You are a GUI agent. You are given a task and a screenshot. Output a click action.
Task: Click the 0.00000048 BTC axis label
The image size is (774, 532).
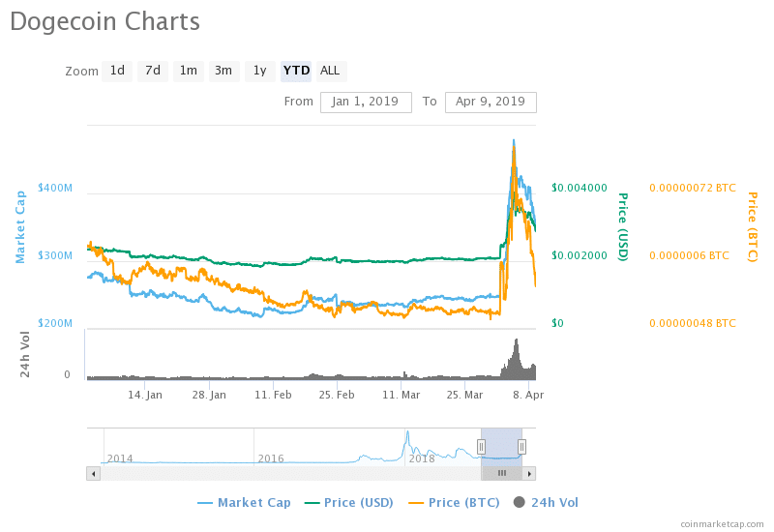pyautogui.click(x=693, y=323)
